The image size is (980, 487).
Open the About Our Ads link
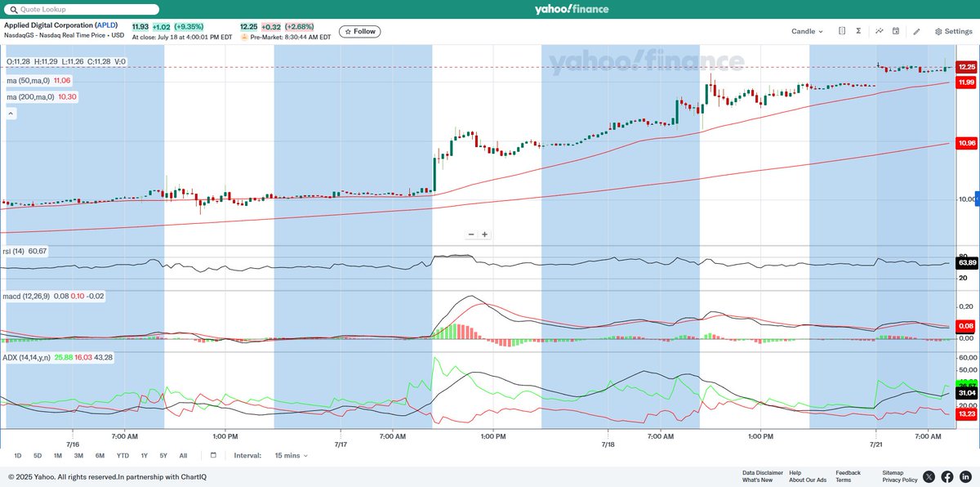tap(808, 480)
